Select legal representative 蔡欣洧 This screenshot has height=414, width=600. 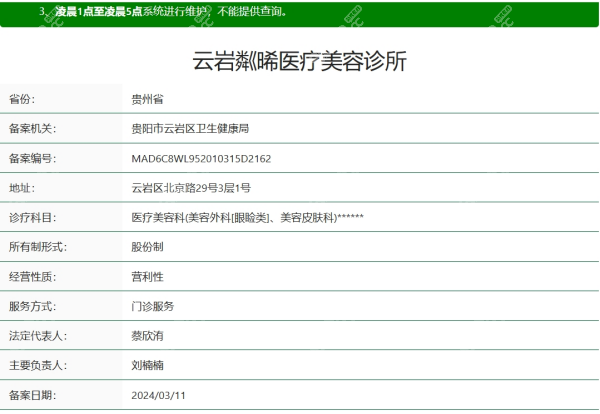tap(147, 336)
